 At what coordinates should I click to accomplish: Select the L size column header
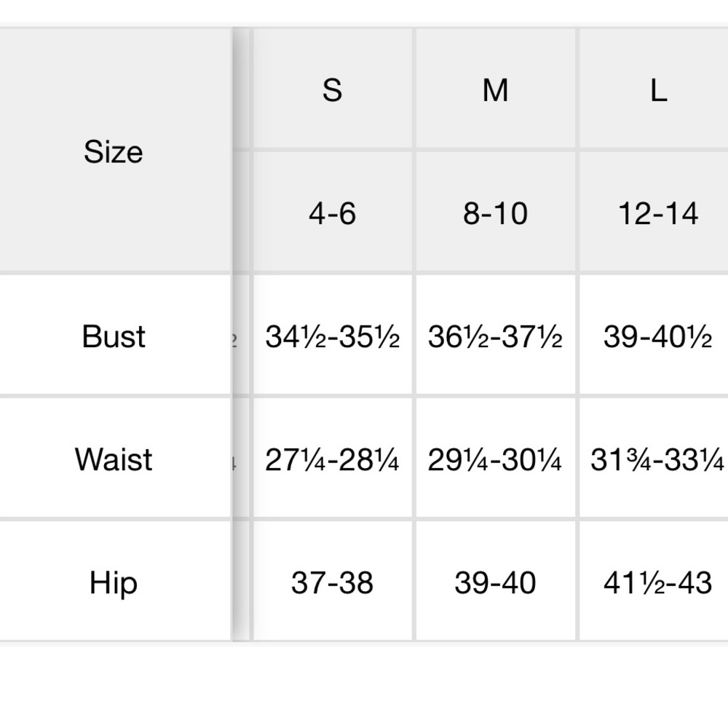[654, 89]
